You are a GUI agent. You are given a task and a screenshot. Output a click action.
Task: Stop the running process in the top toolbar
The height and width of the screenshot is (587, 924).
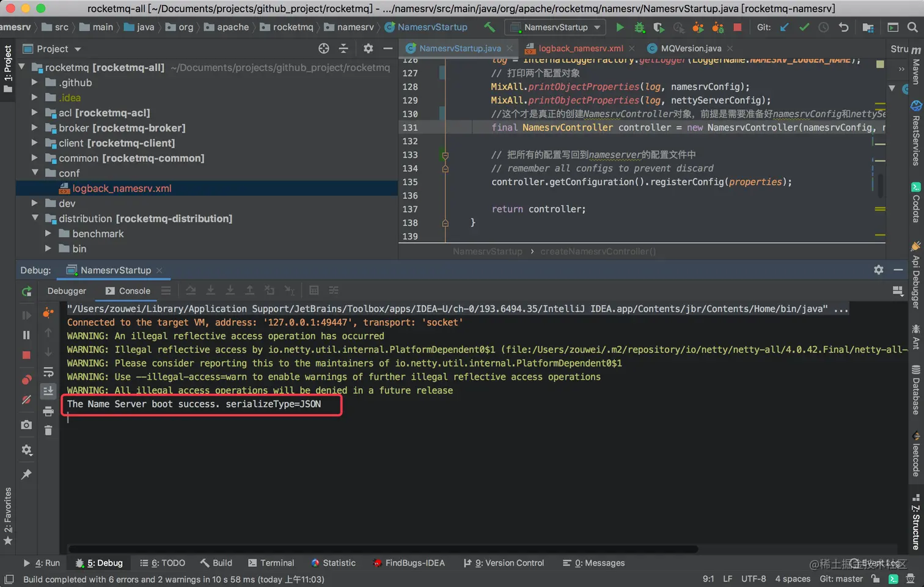pyautogui.click(x=738, y=27)
